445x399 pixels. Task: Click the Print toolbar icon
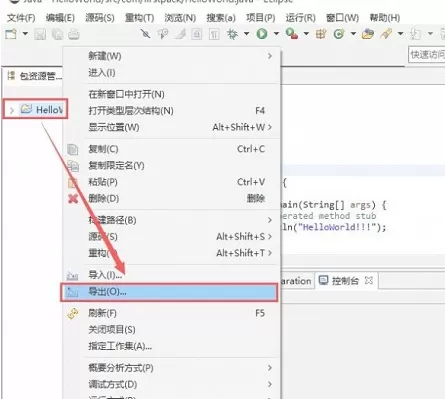[x=74, y=34]
